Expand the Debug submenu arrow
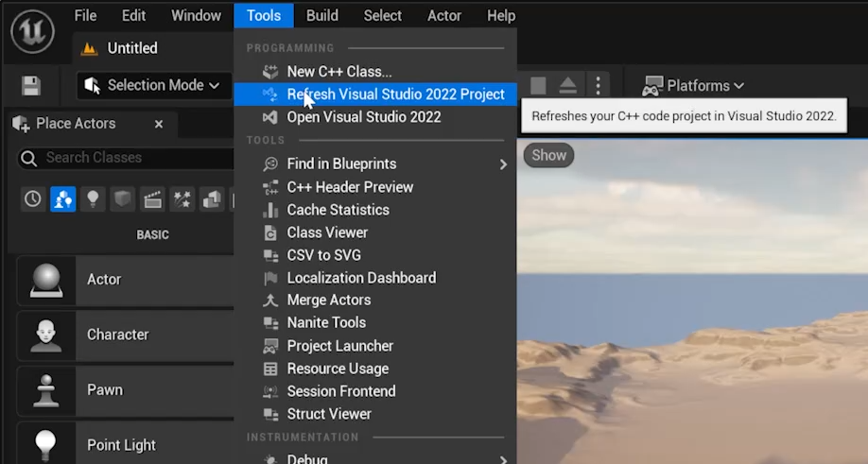868x464 pixels. pyautogui.click(x=503, y=459)
